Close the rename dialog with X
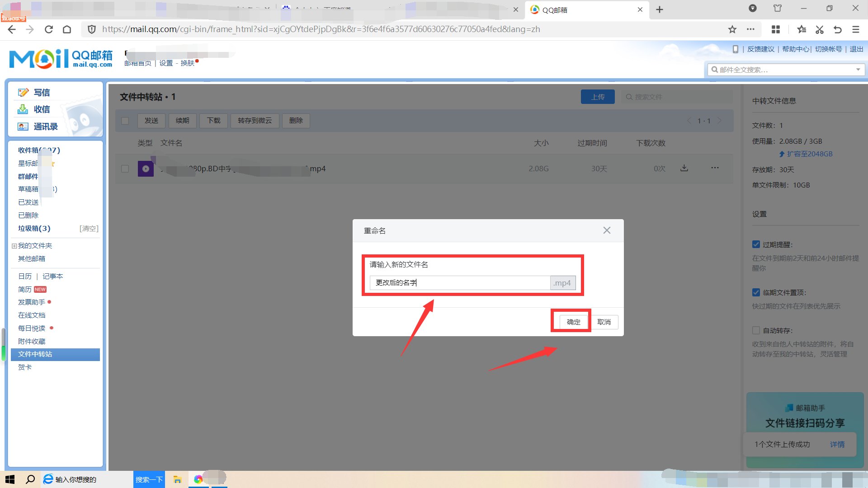This screenshot has height=488, width=868. pyautogui.click(x=607, y=230)
